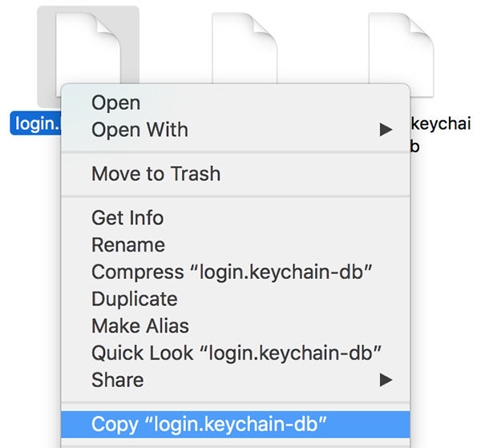Image resolution: width=481 pixels, height=448 pixels.
Task: Select Rename from the context menu
Action: point(235,245)
